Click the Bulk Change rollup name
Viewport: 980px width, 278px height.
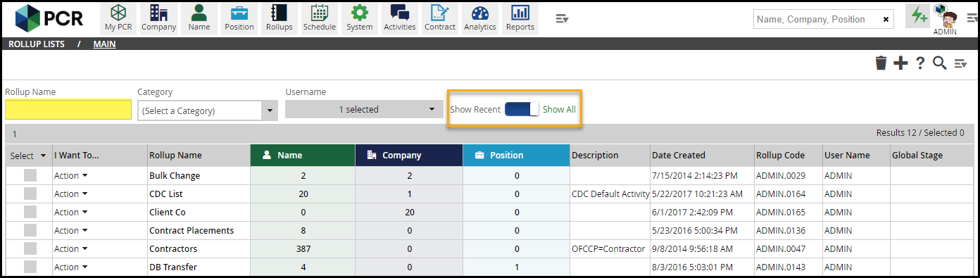click(175, 176)
